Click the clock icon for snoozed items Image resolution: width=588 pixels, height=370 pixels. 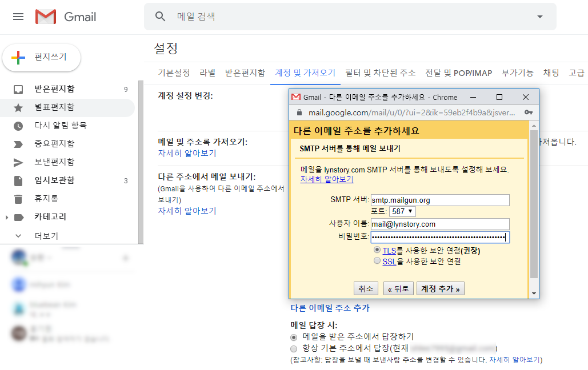(x=18, y=126)
